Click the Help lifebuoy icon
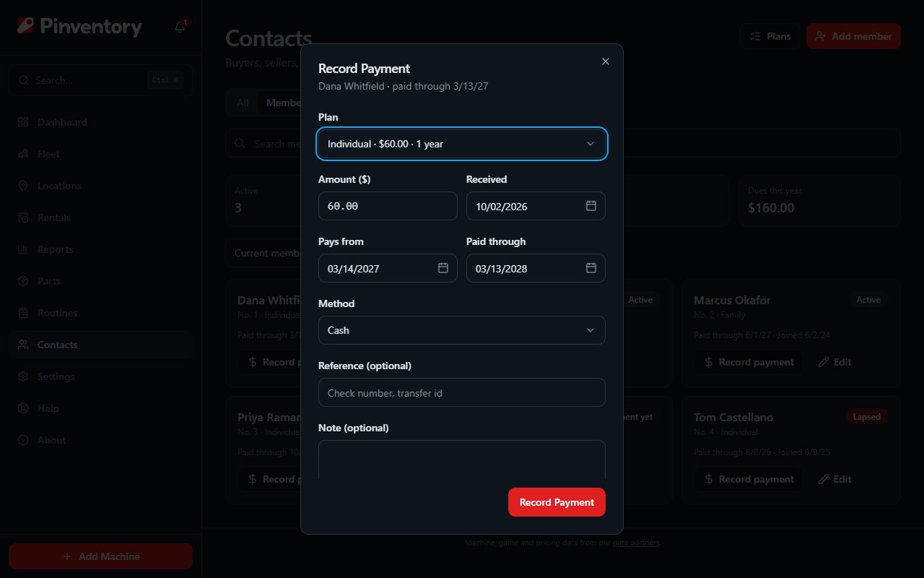This screenshot has height=578, width=924. coord(23,408)
